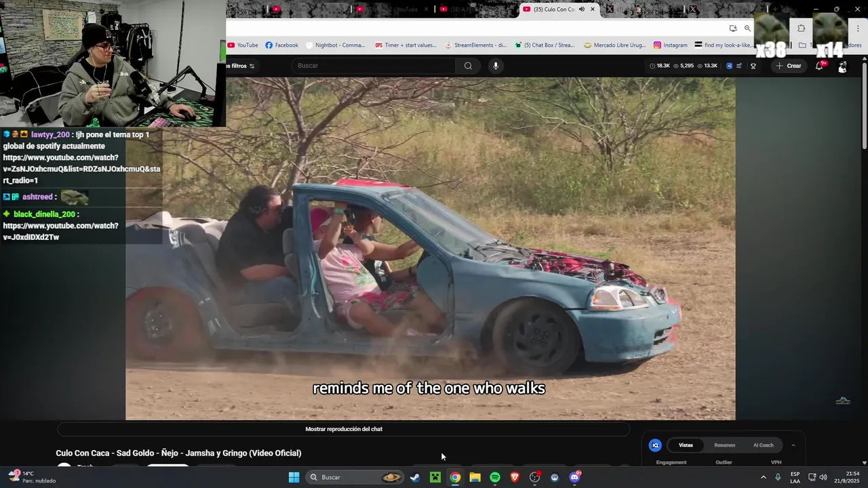Open the volume control in system tray
This screenshot has width=868, height=488.
tap(823, 477)
